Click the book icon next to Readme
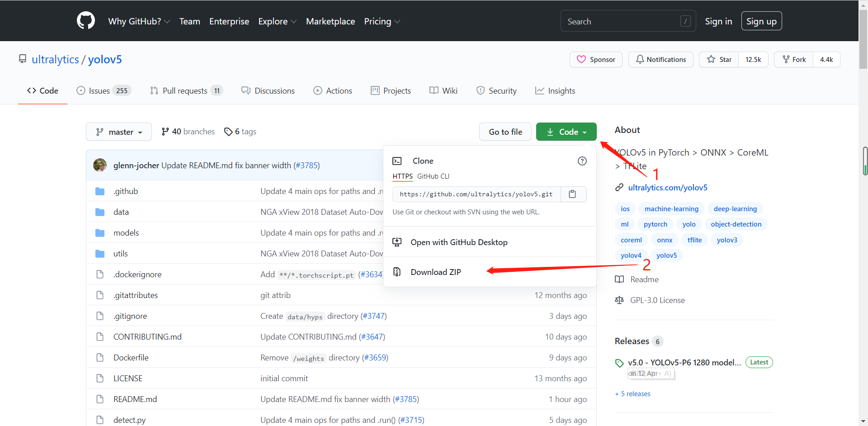This screenshot has width=868, height=426. 619,279
